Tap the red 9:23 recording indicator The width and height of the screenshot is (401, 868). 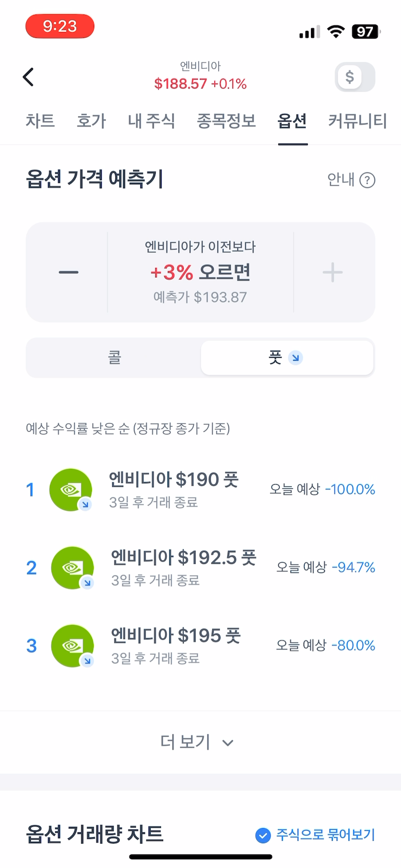point(60,26)
